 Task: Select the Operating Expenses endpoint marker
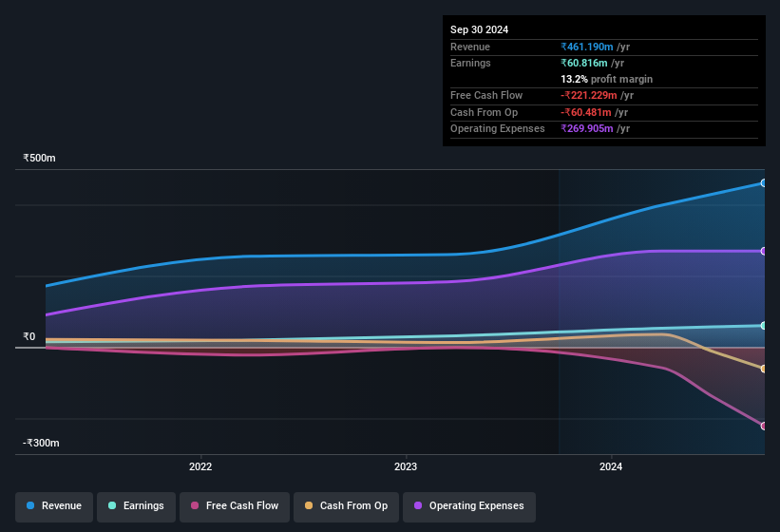764,251
